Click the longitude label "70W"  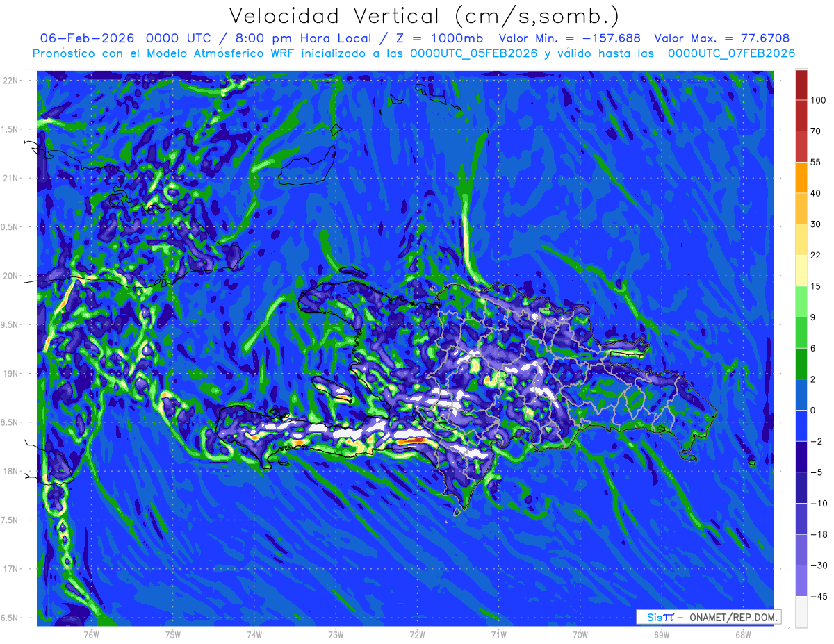pyautogui.click(x=580, y=634)
